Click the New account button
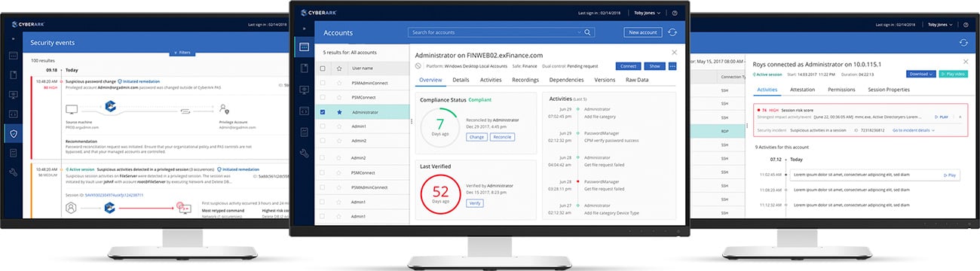The height and width of the screenshot is (271, 980). [x=643, y=32]
